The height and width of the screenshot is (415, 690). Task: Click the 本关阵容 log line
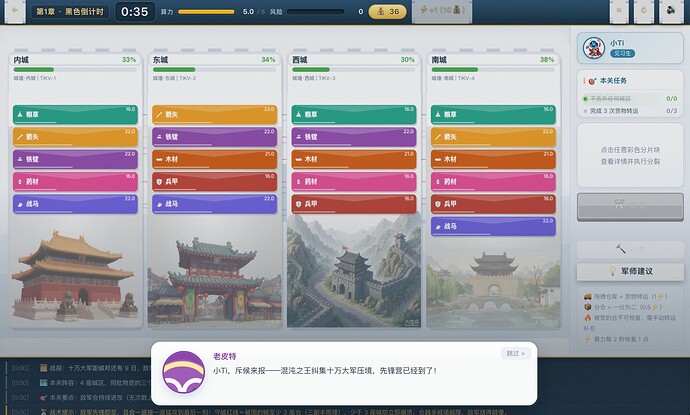(96, 383)
